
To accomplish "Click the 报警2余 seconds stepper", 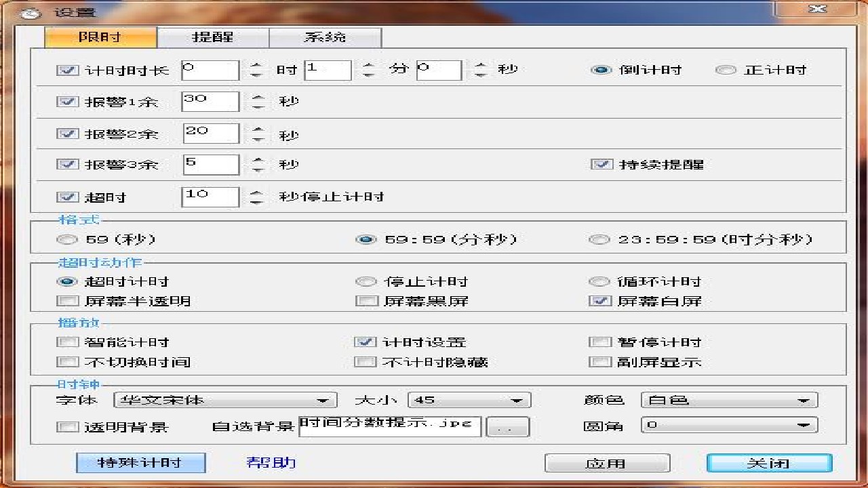I will (257, 134).
